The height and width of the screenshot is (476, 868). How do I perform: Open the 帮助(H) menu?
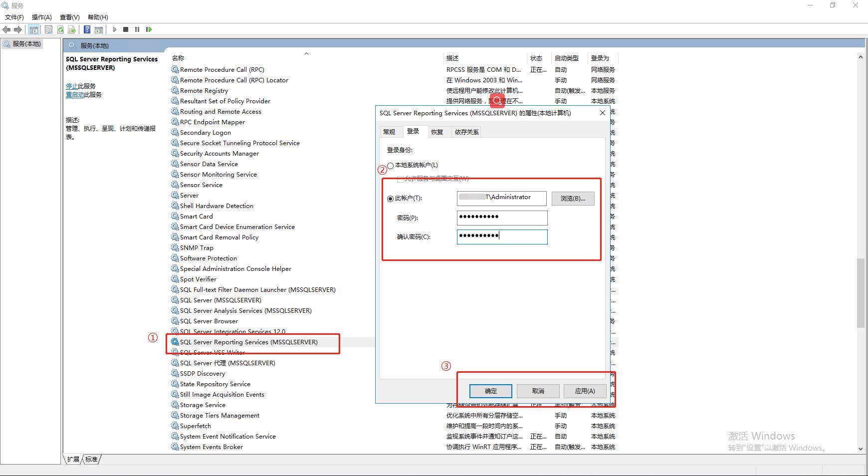coord(98,17)
